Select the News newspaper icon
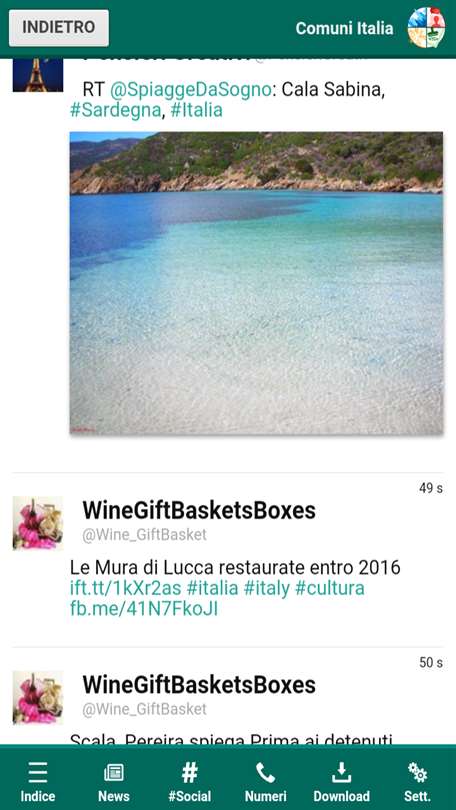 click(114, 773)
